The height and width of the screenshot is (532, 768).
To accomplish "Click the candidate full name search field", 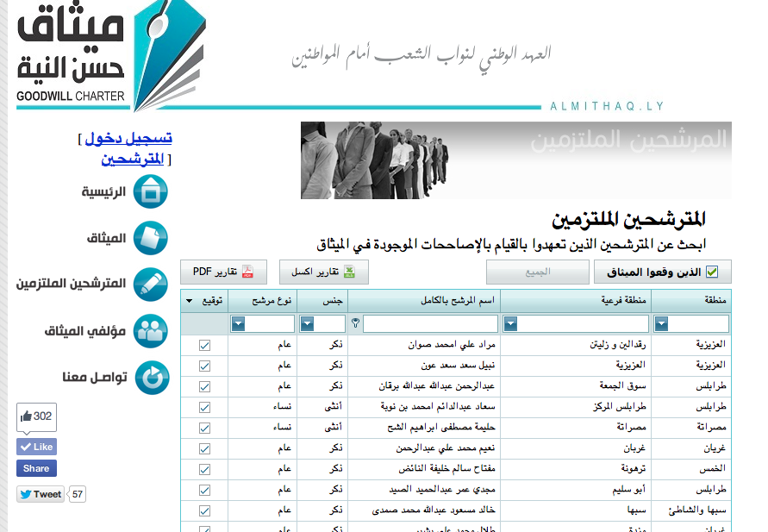I will (x=431, y=324).
